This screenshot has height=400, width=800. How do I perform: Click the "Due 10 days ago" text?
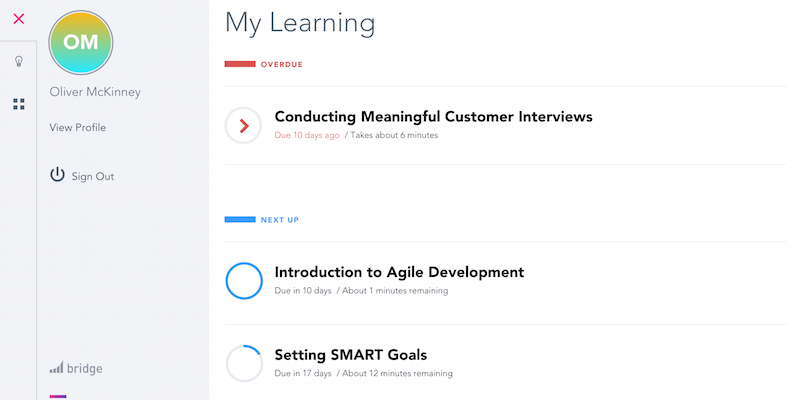[307, 135]
